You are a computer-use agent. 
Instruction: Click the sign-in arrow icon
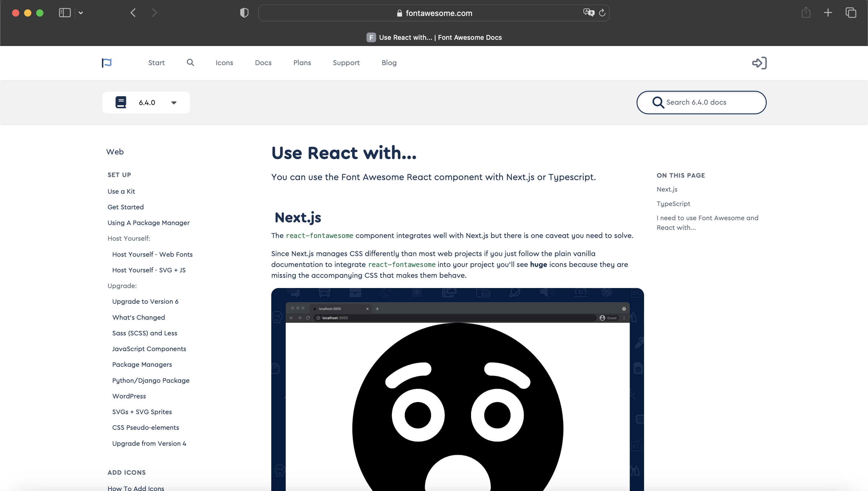(x=759, y=63)
